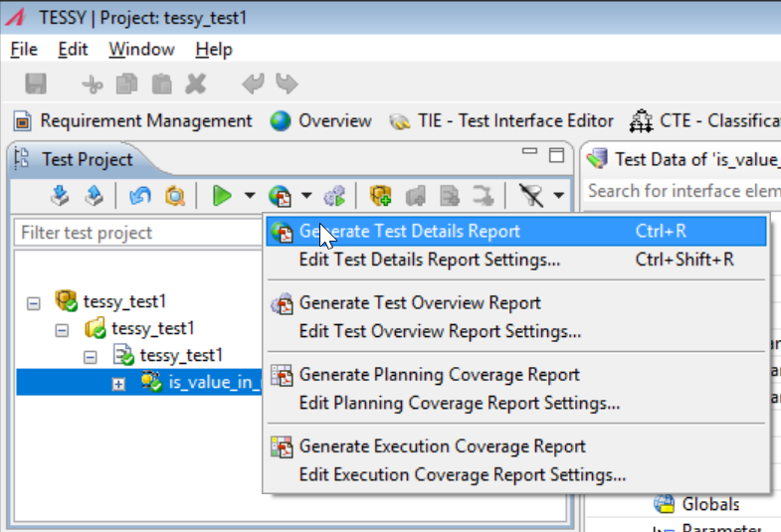Screen dimensions: 781x532
Task: Click the filter funnel icon
Action: (531, 196)
